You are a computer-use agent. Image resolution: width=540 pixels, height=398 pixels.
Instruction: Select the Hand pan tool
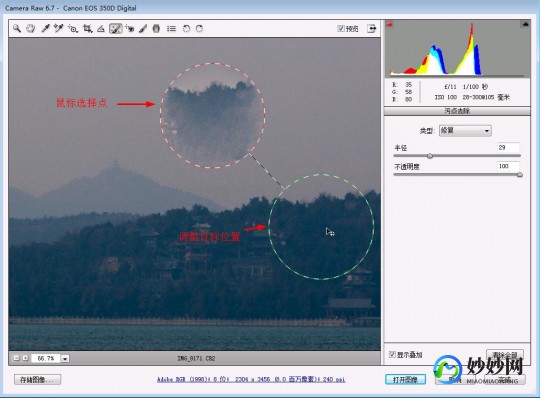coord(31,29)
